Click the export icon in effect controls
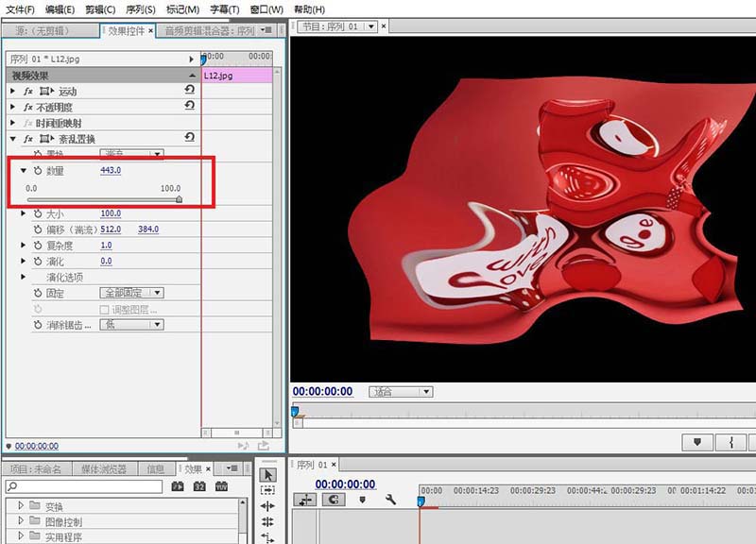Image resolution: width=756 pixels, height=544 pixels. pos(264,446)
